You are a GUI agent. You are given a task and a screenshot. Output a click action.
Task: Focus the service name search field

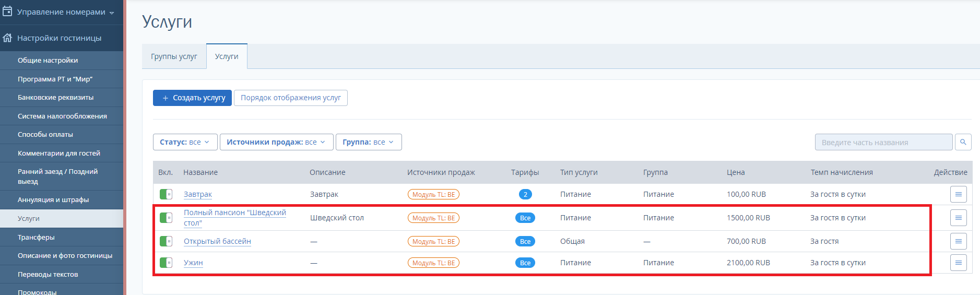point(883,142)
